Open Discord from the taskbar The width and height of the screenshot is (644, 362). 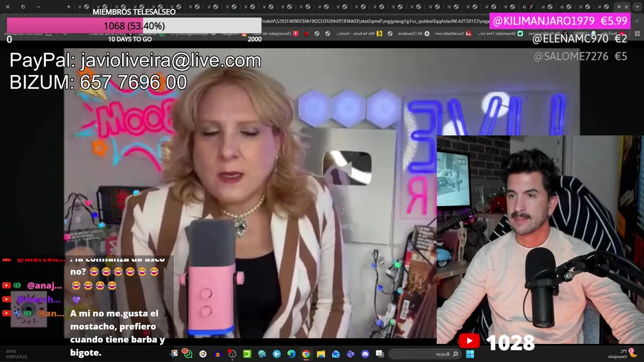click(365, 354)
